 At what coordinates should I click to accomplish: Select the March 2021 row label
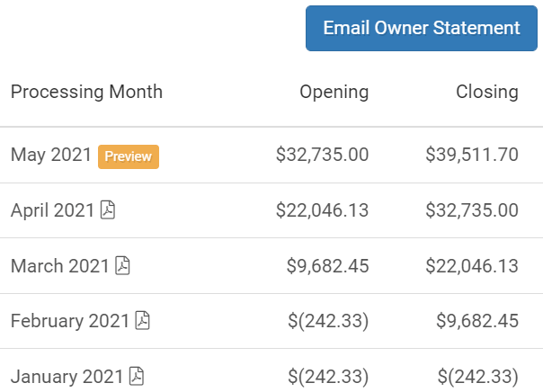pos(60,266)
